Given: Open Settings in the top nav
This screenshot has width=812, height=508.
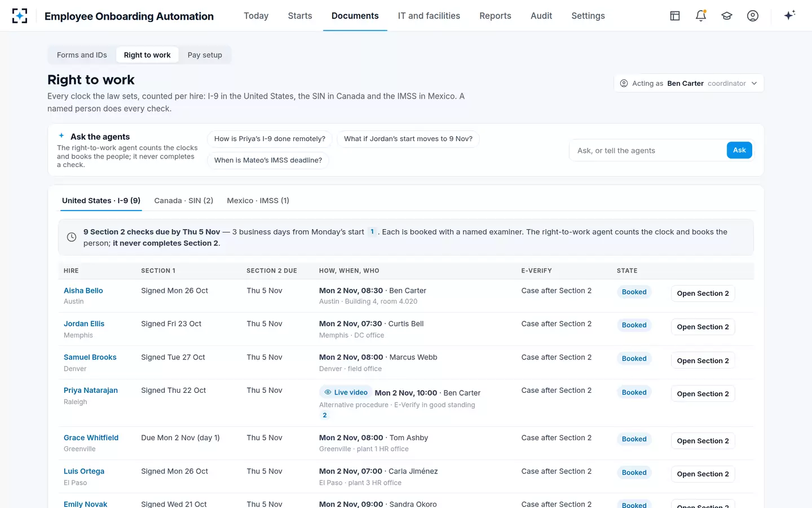Looking at the screenshot, I should [x=588, y=16].
